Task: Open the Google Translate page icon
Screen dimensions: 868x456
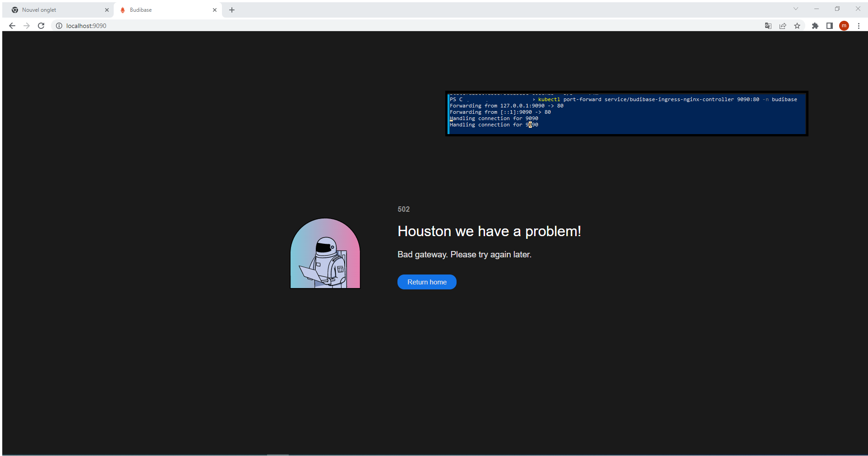Action: pos(768,26)
